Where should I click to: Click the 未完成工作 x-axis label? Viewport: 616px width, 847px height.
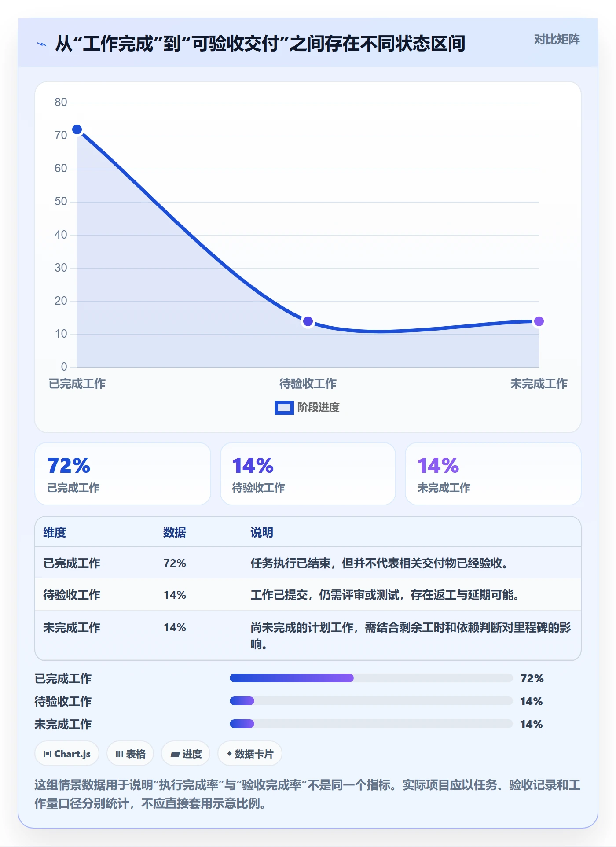pos(539,384)
